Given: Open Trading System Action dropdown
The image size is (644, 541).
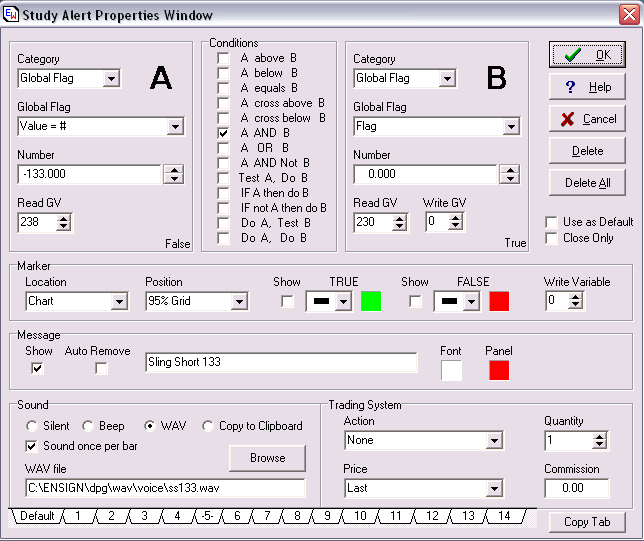Looking at the screenshot, I should 494,441.
